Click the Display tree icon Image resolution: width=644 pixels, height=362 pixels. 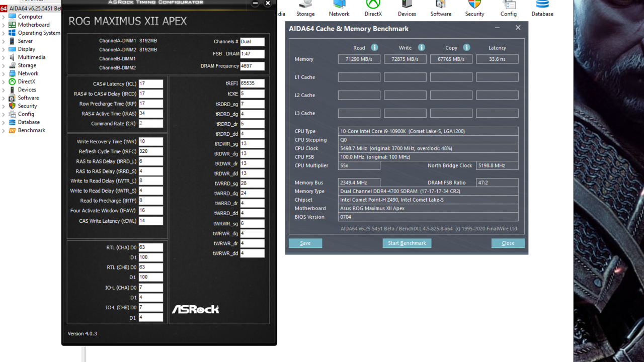click(x=12, y=49)
